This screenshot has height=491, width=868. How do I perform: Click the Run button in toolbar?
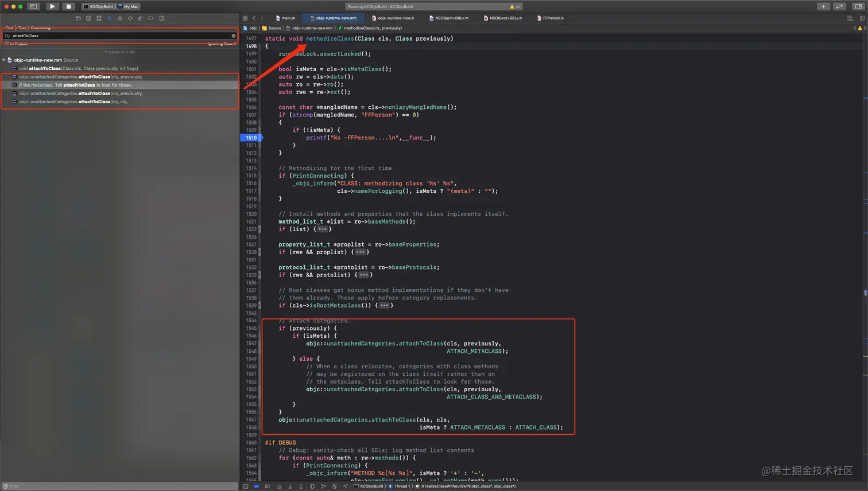[x=52, y=6]
